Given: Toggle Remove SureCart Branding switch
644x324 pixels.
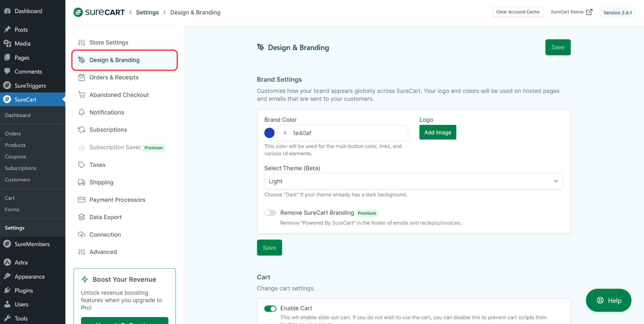Looking at the screenshot, I should point(270,213).
